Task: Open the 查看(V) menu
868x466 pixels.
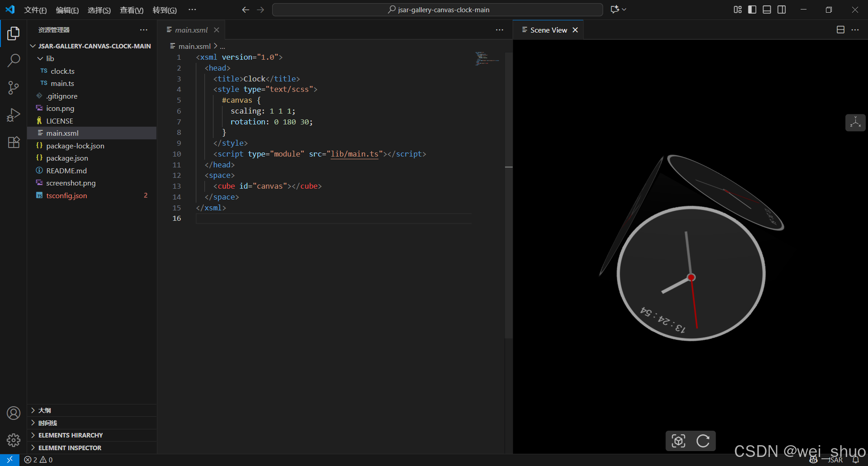Action: [132, 10]
